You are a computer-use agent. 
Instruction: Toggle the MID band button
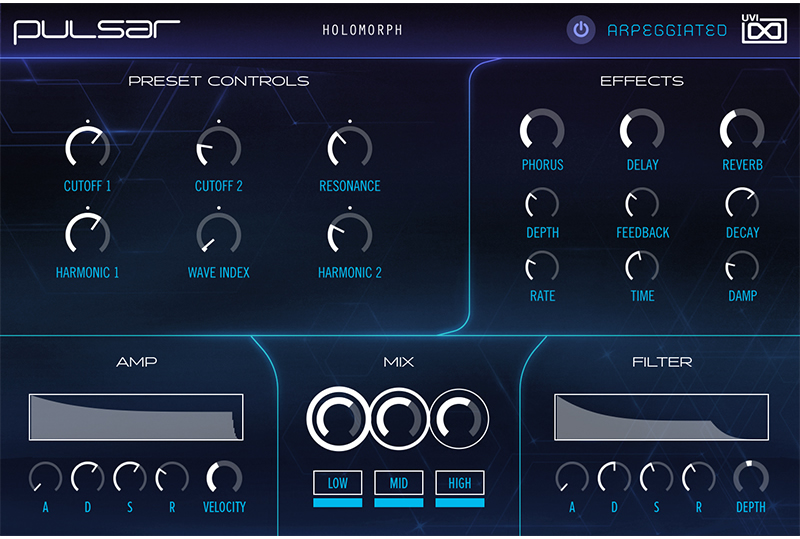398,482
